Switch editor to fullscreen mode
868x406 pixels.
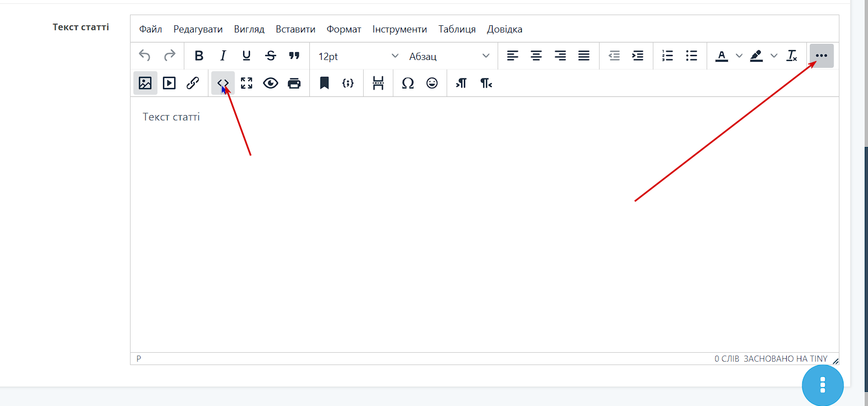pos(247,83)
